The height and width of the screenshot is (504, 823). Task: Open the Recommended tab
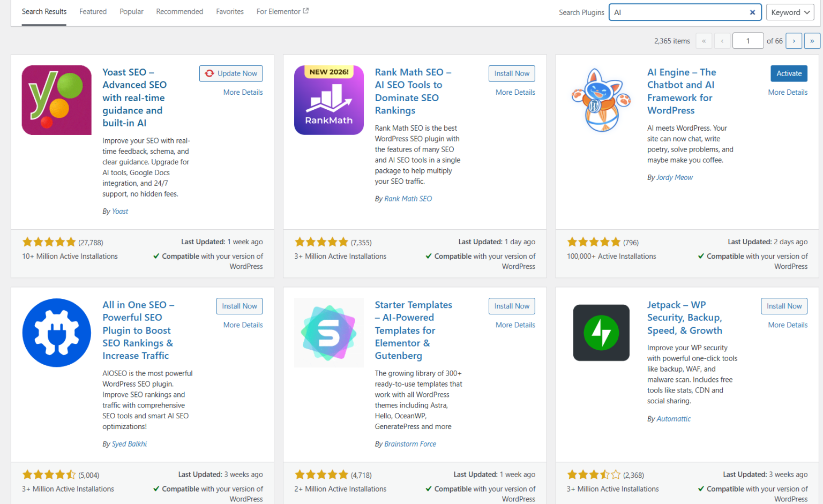[x=179, y=11]
